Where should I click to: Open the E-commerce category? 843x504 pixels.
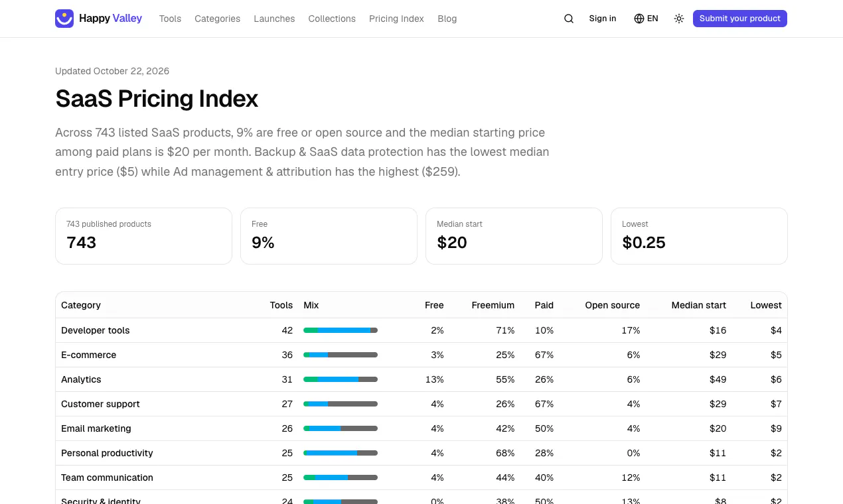click(89, 355)
